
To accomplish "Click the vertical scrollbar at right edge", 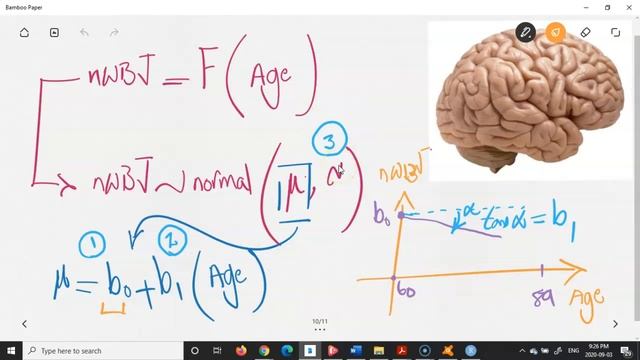I will click(637, 178).
